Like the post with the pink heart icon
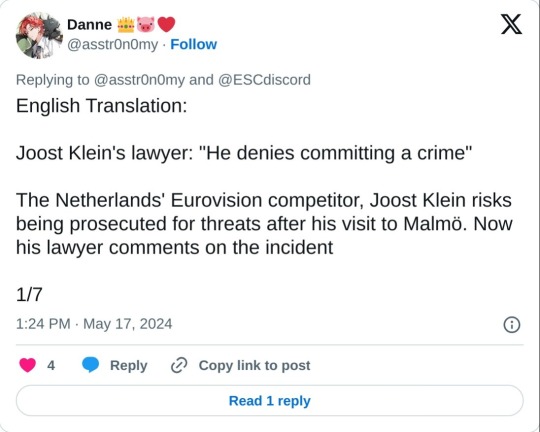This screenshot has width=540, height=432. (28, 365)
